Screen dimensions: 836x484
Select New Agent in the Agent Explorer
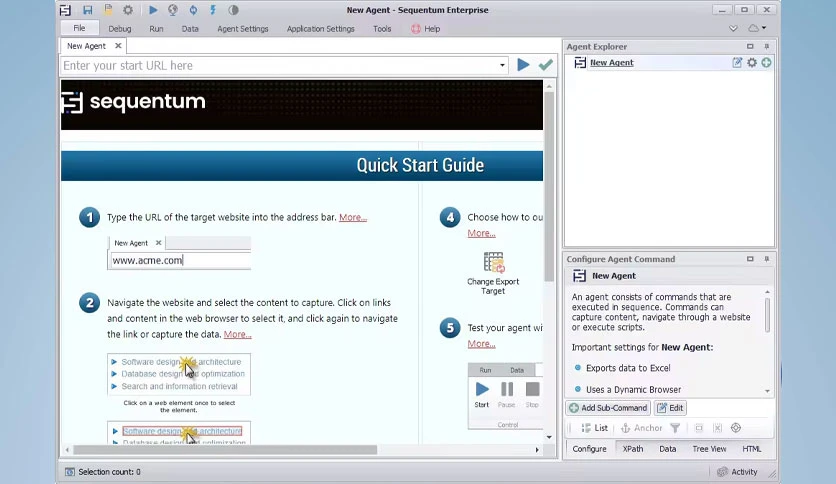tap(612, 62)
